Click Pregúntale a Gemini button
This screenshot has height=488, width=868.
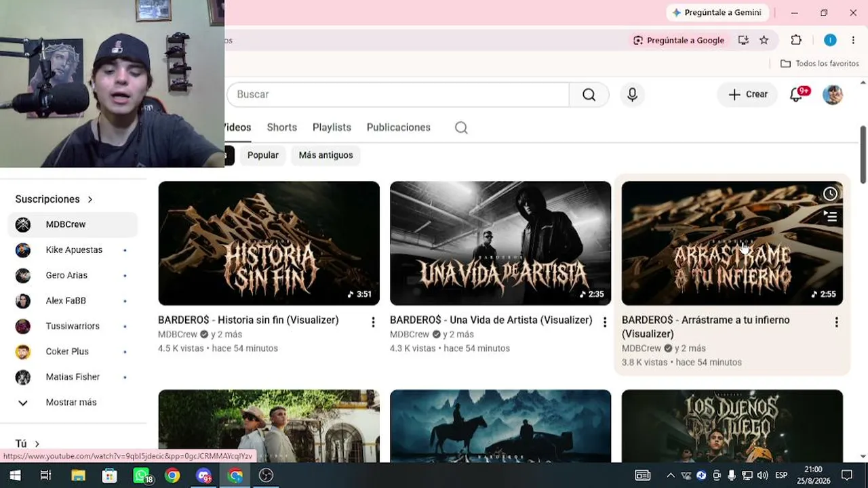click(716, 13)
